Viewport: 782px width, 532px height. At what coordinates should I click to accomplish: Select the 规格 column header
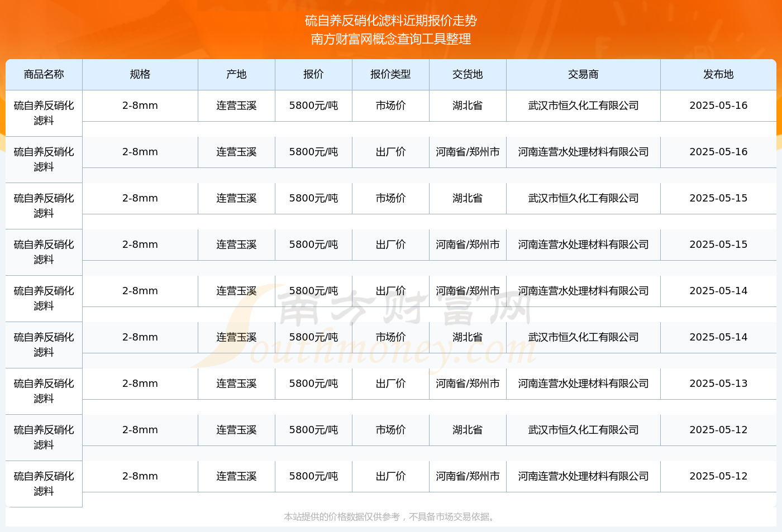(x=140, y=74)
